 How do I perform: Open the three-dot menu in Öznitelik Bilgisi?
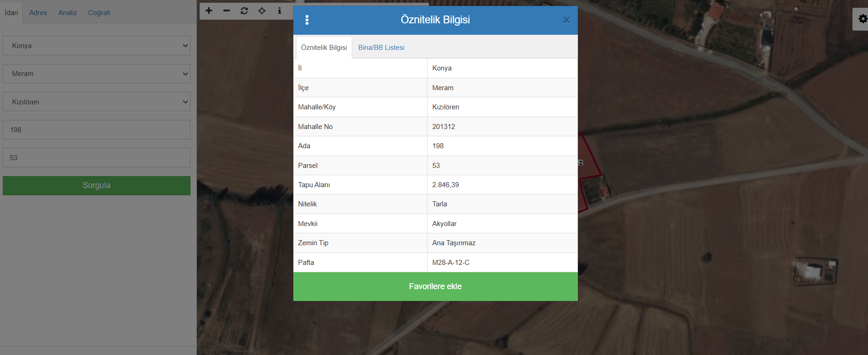tap(307, 20)
